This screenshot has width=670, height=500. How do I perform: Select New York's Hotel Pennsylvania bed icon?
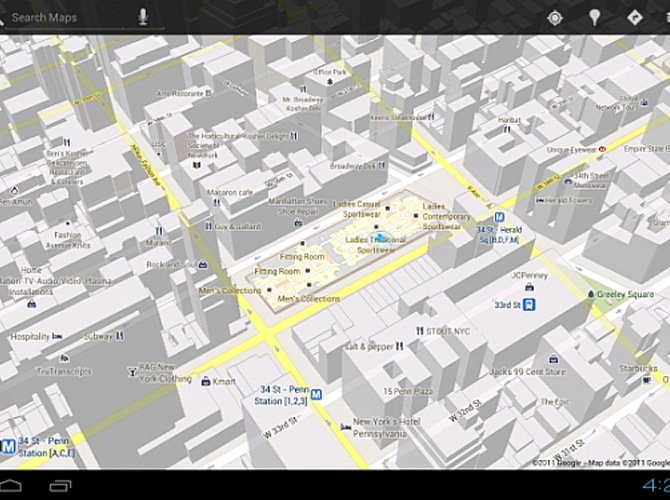pyautogui.click(x=346, y=426)
